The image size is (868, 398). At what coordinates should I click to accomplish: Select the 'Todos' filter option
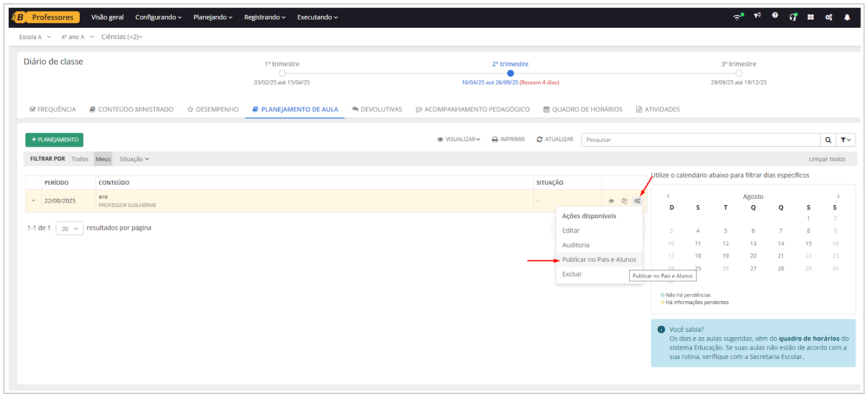(80, 159)
